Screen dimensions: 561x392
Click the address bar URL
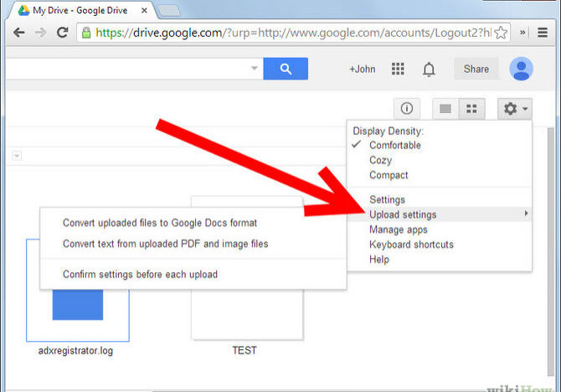293,33
